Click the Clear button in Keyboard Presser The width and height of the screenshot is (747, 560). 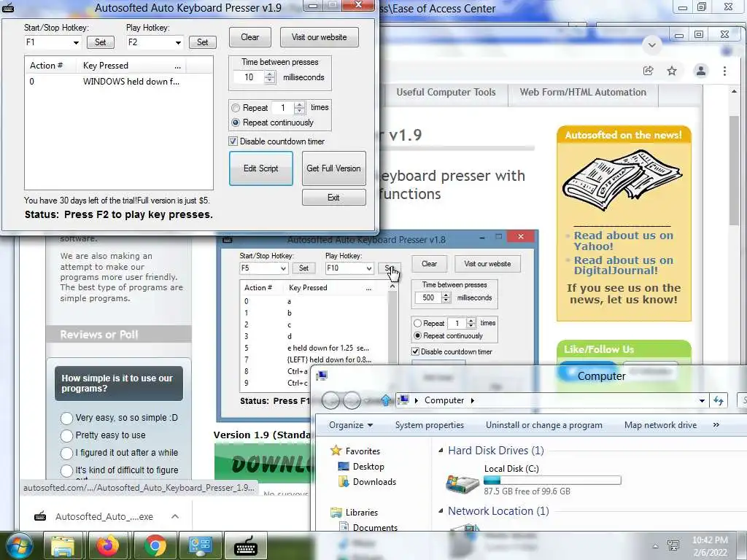click(250, 37)
